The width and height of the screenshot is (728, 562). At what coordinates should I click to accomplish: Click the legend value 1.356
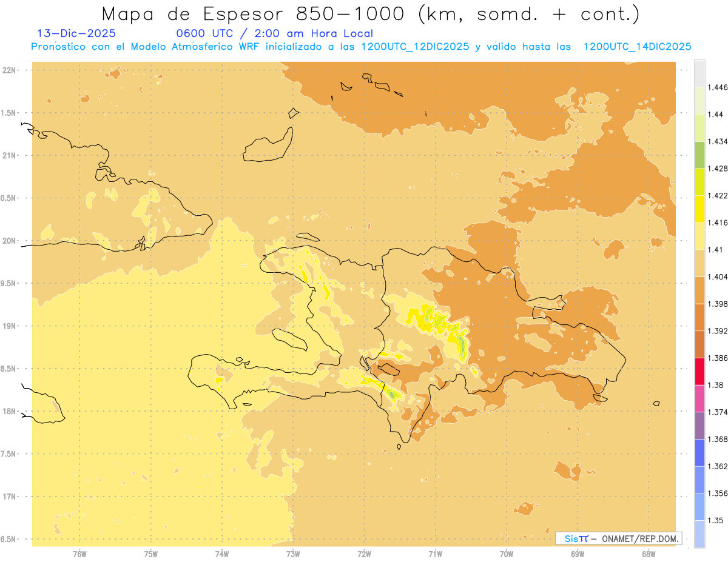click(x=718, y=493)
